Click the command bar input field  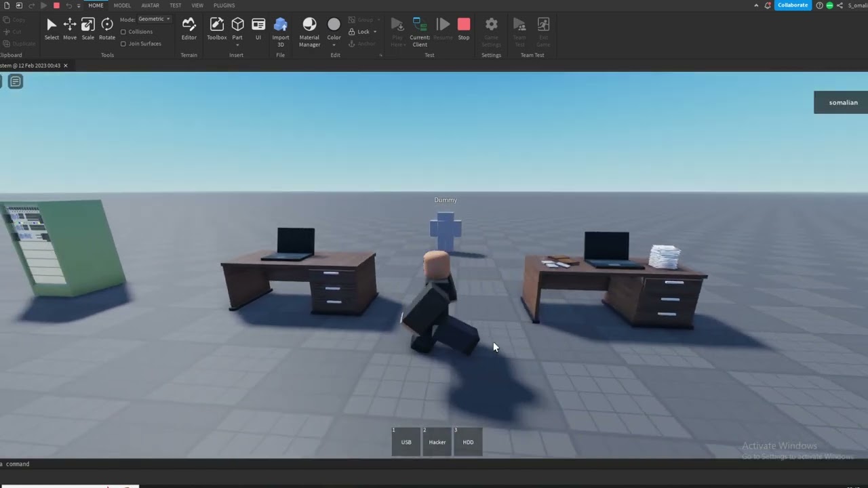tap(434, 464)
